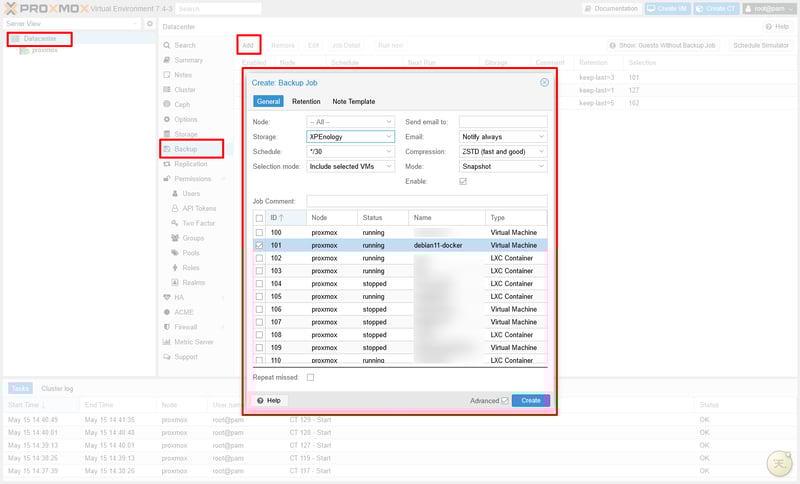Image resolution: width=800 pixels, height=484 pixels.
Task: Open the Ceph section icon
Action: pos(167,104)
